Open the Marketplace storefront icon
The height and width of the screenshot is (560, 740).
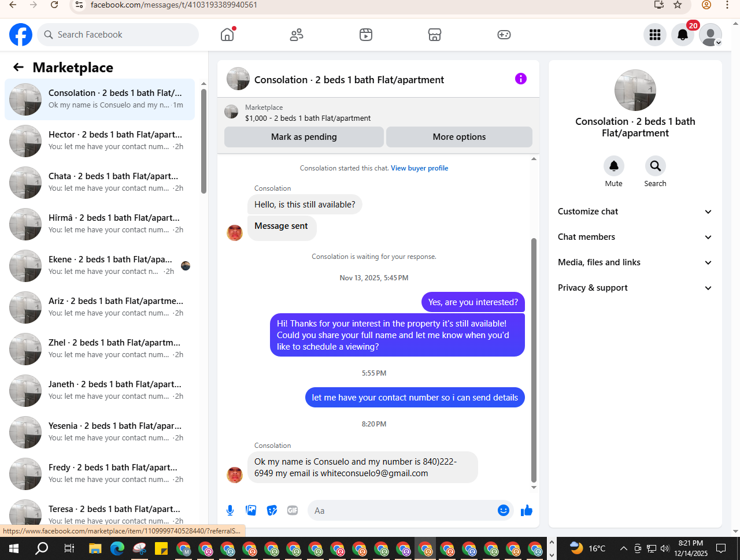tap(435, 35)
